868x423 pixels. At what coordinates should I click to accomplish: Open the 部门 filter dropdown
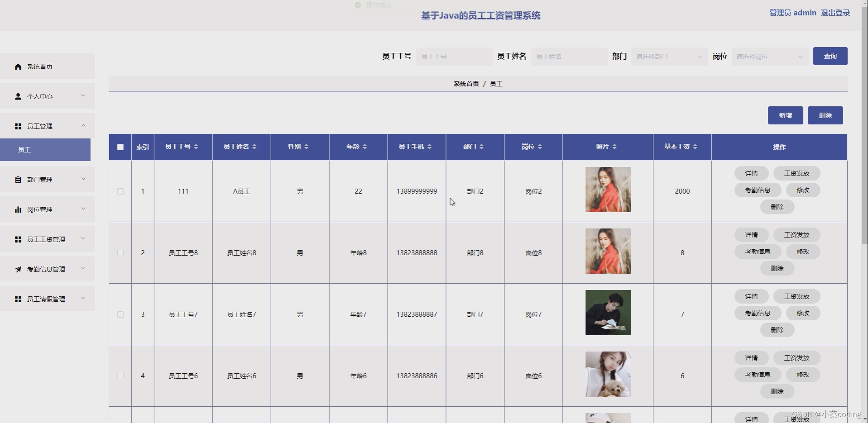click(x=670, y=57)
